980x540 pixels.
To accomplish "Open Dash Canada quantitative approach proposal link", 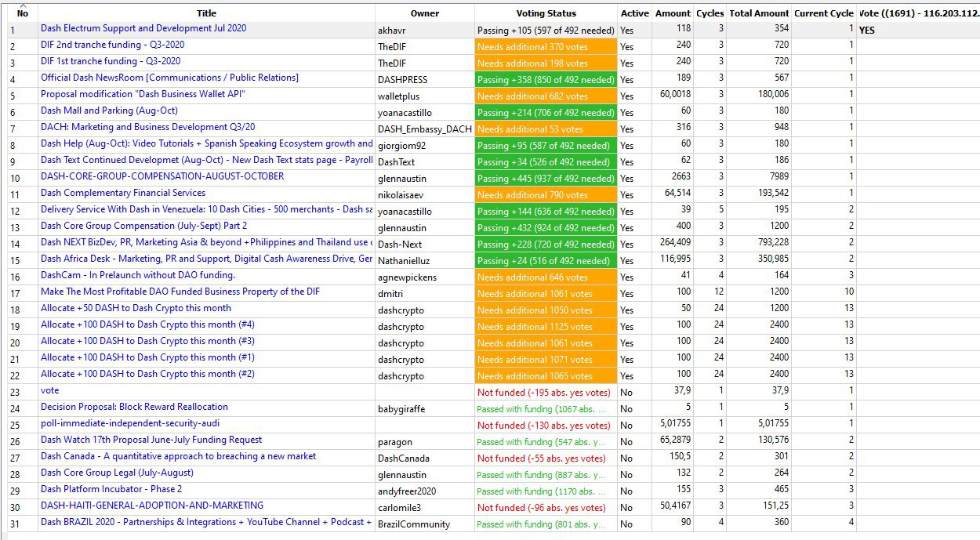I will [x=178, y=456].
